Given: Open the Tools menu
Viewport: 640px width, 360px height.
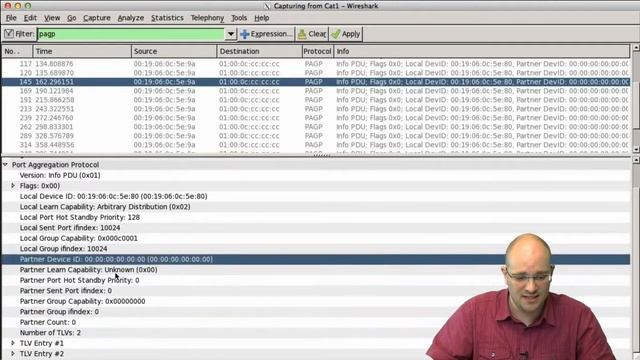Looking at the screenshot, I should point(239,18).
